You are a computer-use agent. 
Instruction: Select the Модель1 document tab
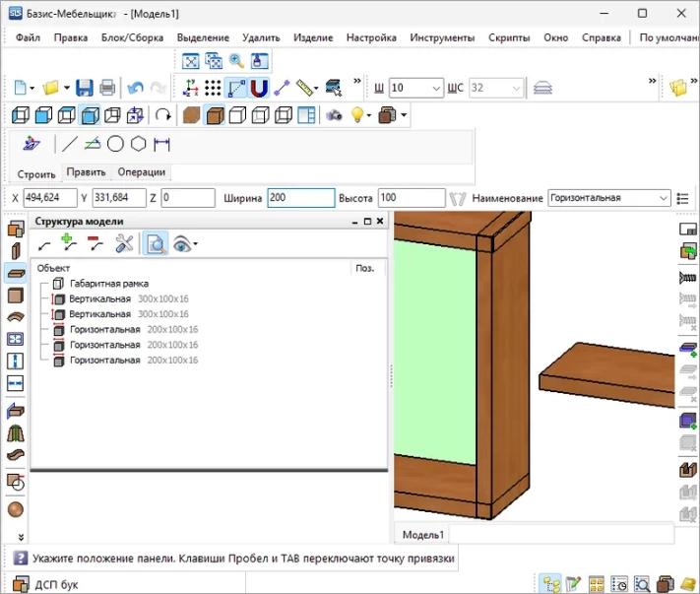coord(422,534)
